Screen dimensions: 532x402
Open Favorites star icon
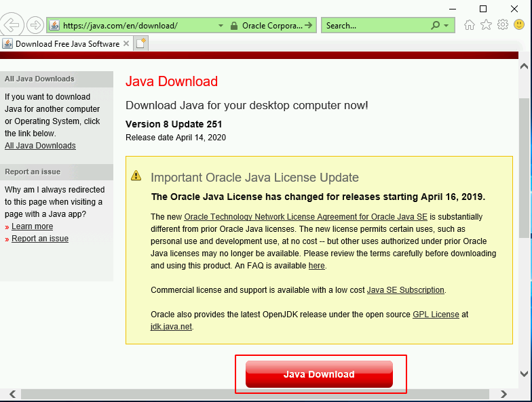click(486, 24)
